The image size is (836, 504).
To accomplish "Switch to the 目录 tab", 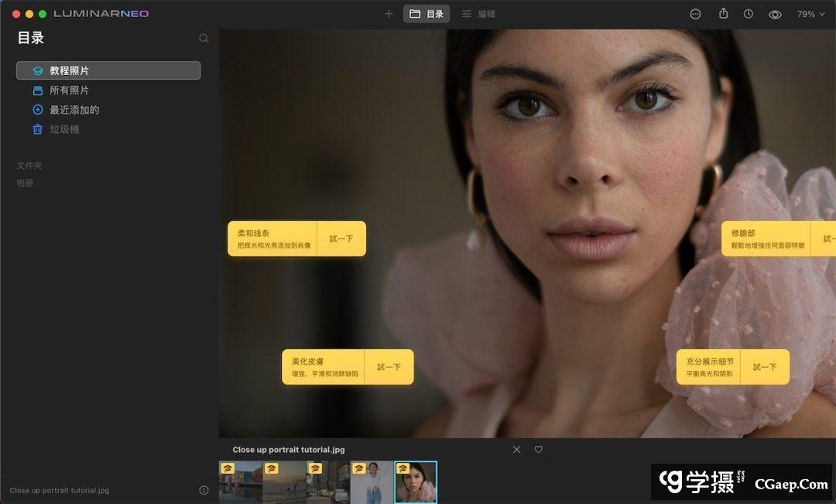I will click(x=427, y=14).
